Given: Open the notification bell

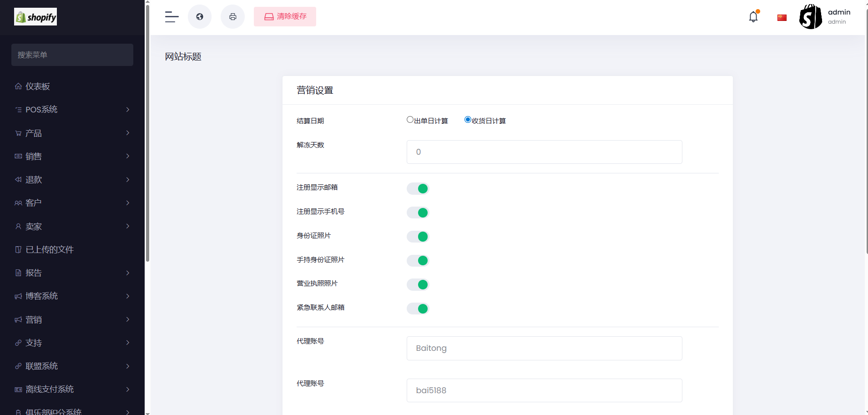Looking at the screenshot, I should [x=753, y=17].
